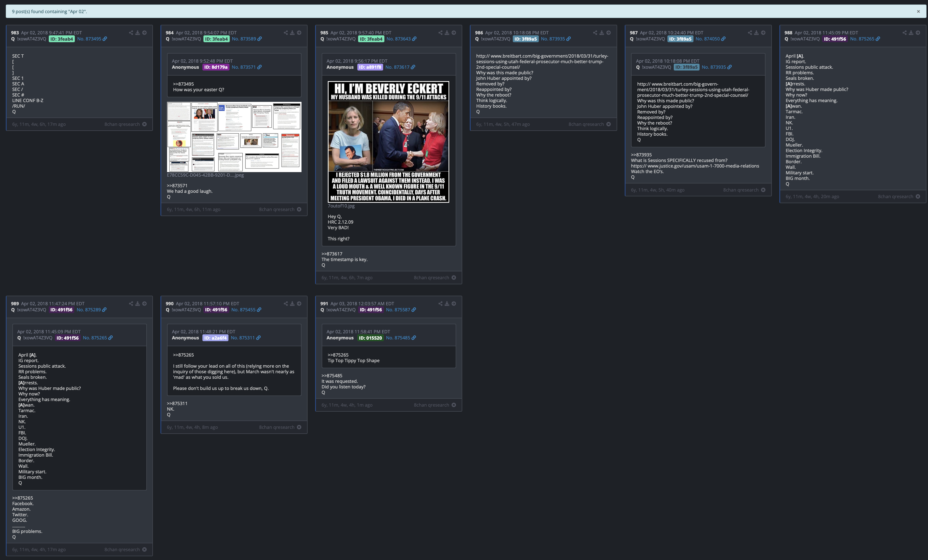Viewport: 928px width, 560px height.
Task: Download post 984 as image
Action: click(x=292, y=33)
